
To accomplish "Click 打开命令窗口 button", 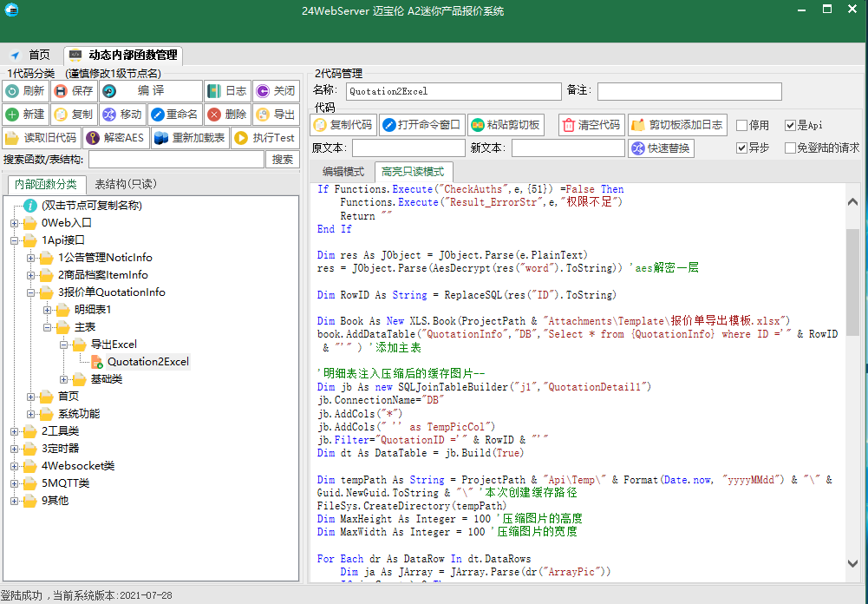I will (x=421, y=125).
